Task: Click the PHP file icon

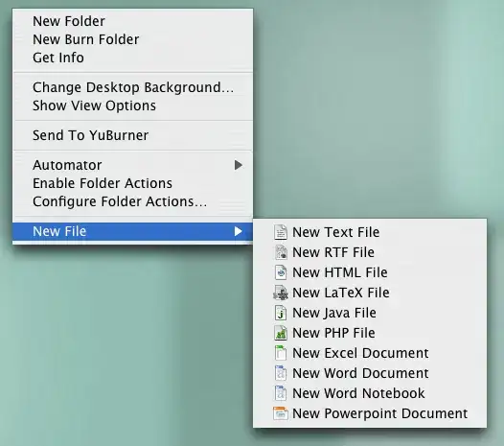Action: (281, 333)
